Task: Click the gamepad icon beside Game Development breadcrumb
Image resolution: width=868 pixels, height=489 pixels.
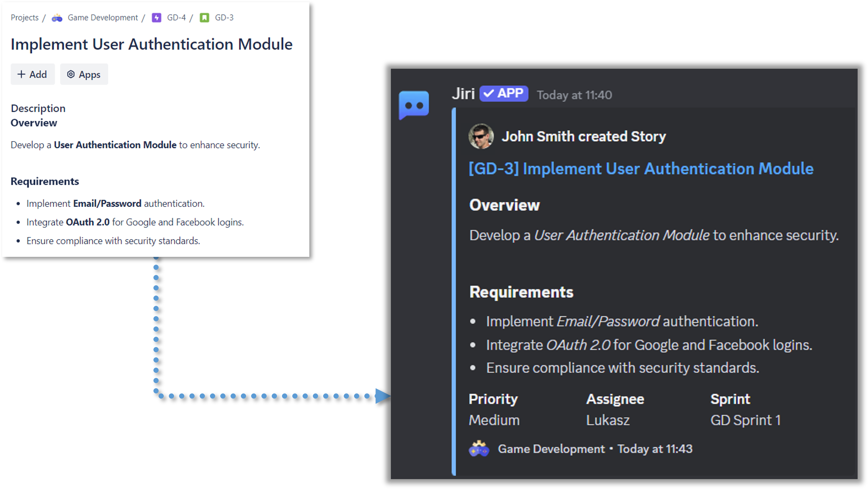Action: [x=57, y=18]
